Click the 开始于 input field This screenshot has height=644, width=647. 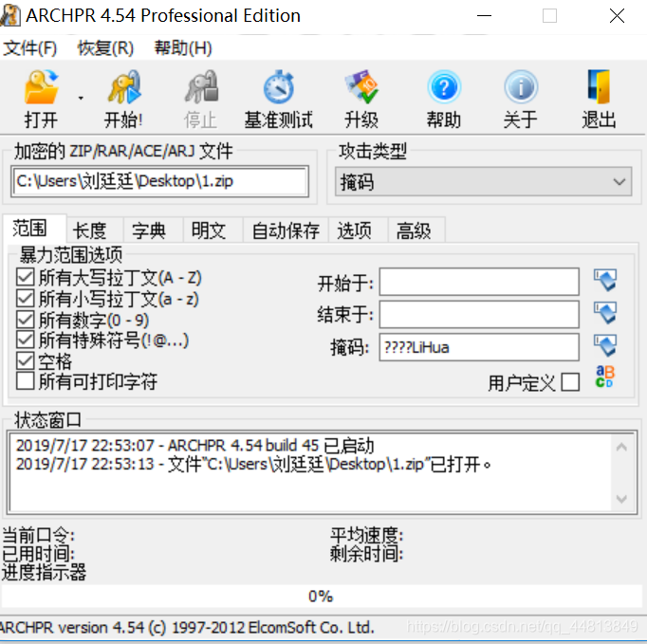pos(479,282)
